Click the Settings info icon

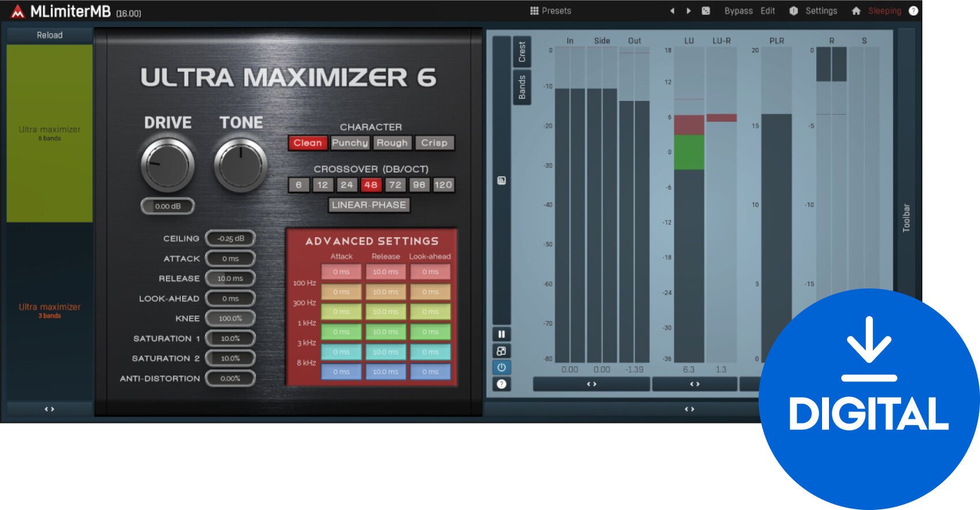coord(793,10)
